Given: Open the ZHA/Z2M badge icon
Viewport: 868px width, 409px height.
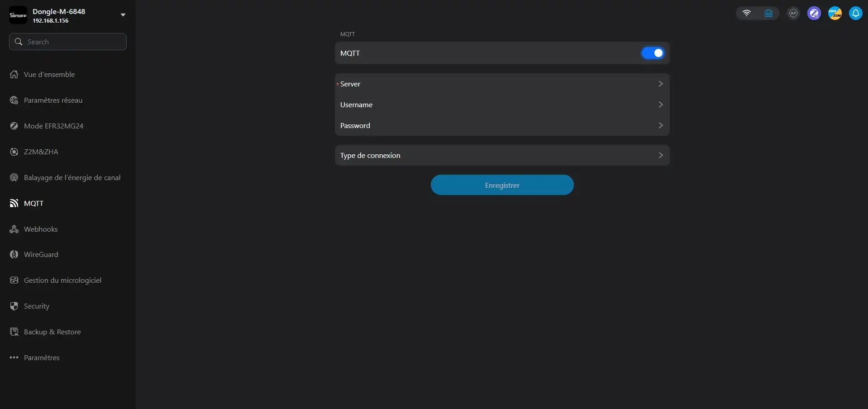Looking at the screenshot, I should (x=835, y=13).
